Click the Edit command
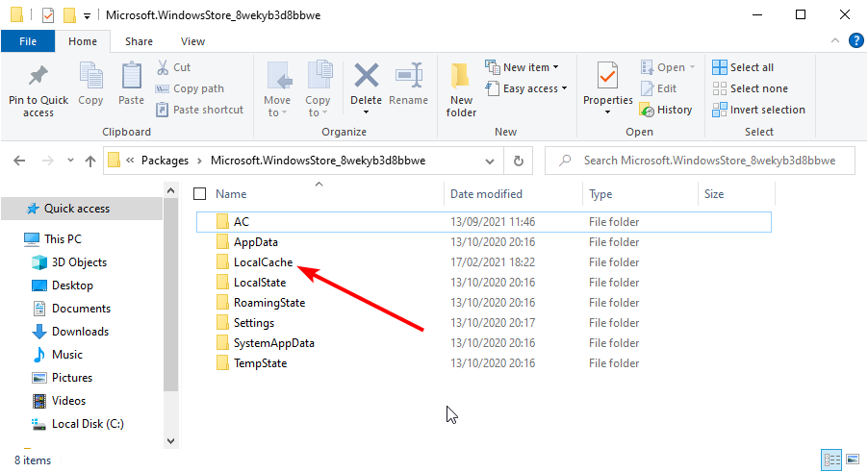The width and height of the screenshot is (868, 472). [659, 88]
